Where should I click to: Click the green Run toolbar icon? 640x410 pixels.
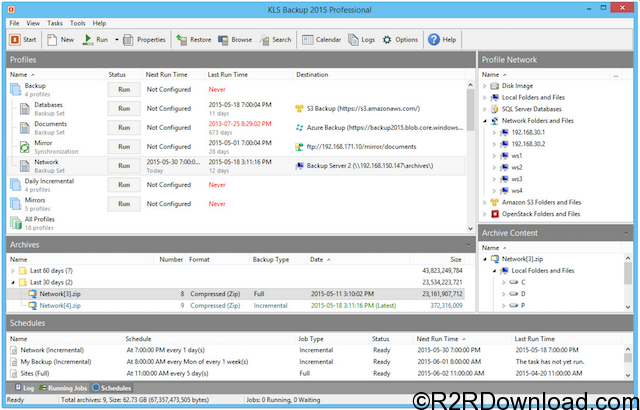(x=88, y=40)
